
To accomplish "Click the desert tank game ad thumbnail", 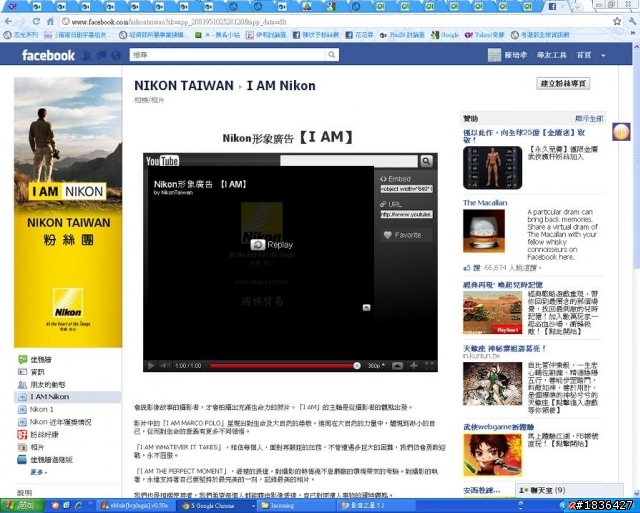I will click(x=492, y=313).
